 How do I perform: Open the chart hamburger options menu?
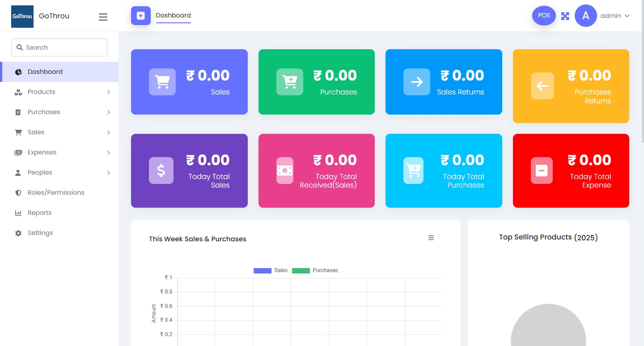(x=431, y=238)
